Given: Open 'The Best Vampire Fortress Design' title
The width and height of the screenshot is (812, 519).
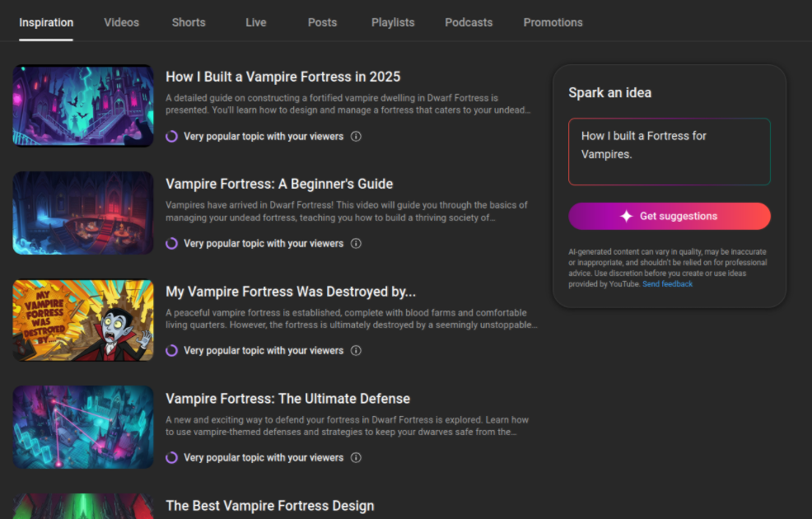Looking at the screenshot, I should 270,506.
